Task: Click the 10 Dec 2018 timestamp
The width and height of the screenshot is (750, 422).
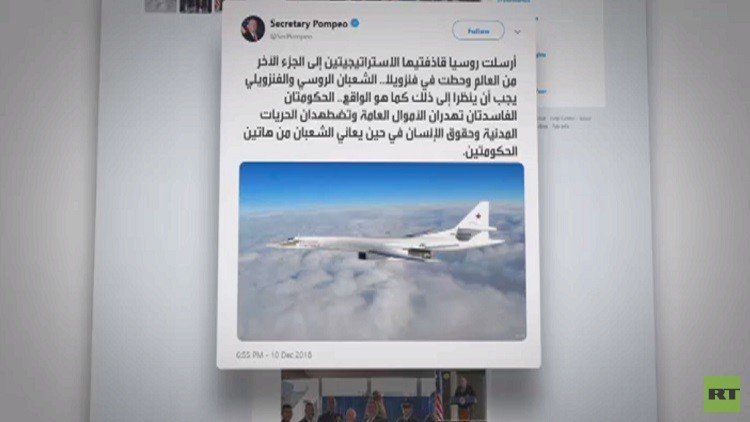Action: [274, 355]
